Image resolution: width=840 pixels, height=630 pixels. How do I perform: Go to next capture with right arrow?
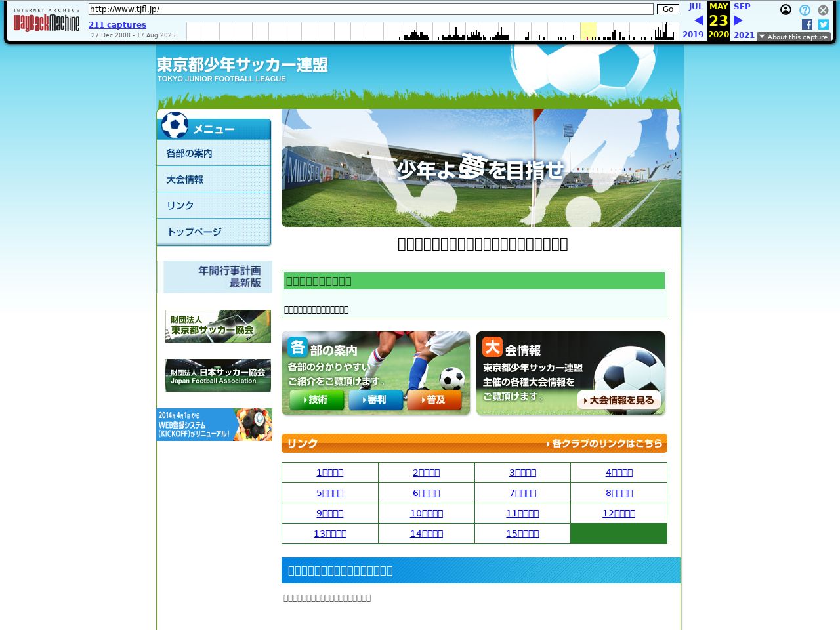(738, 20)
